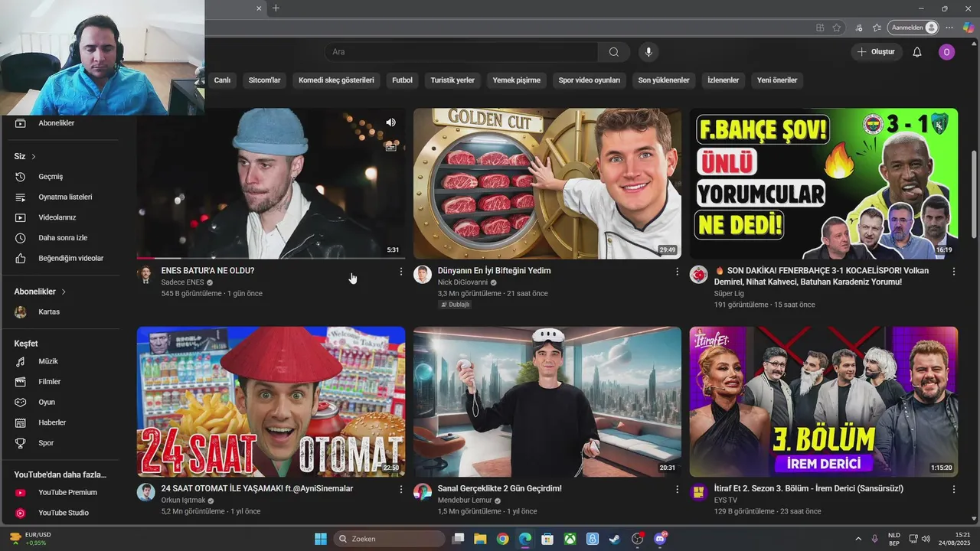Open options menu for Dünyanın En İyi Bifteğini Yedim

coord(677,272)
